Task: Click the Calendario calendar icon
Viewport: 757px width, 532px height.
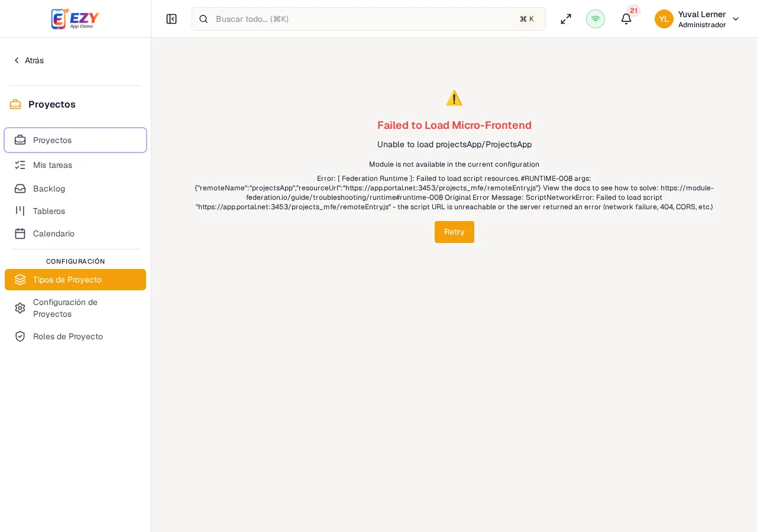Action: pos(20,233)
